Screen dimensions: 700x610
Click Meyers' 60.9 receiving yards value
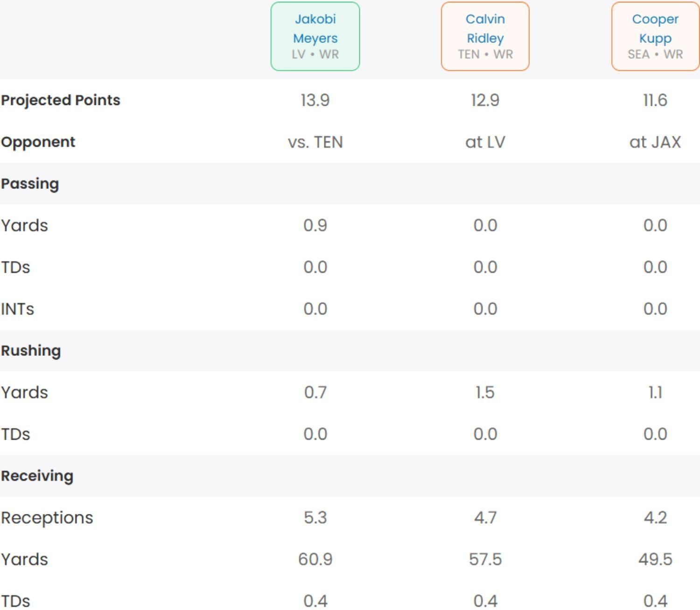315,559
